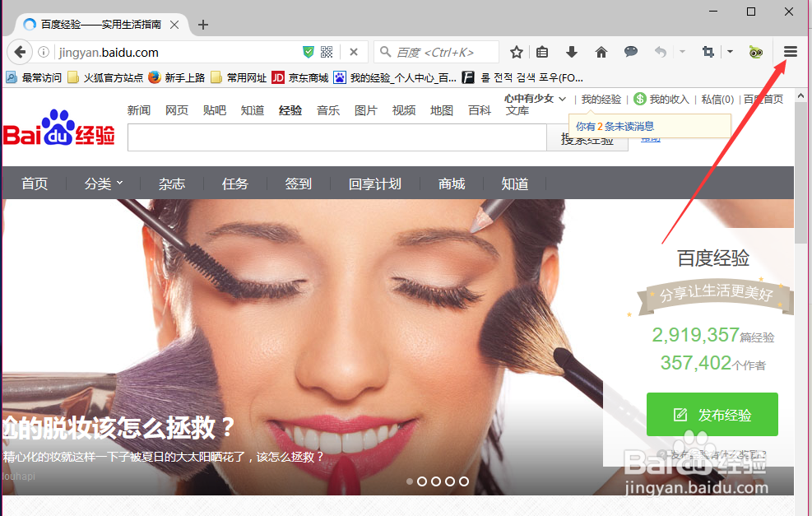Click the green 发布经验 button
The image size is (812, 516).
pyautogui.click(x=712, y=415)
